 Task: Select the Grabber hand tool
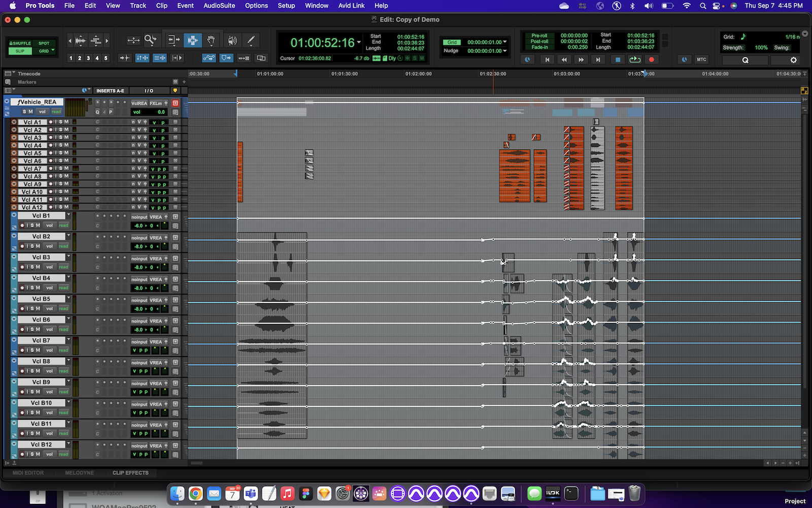click(212, 40)
